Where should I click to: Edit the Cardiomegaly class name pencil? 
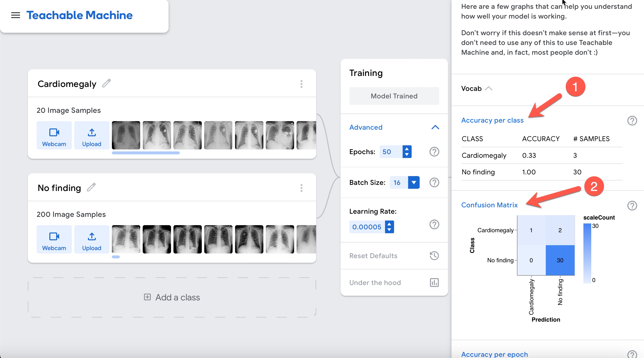coord(106,84)
